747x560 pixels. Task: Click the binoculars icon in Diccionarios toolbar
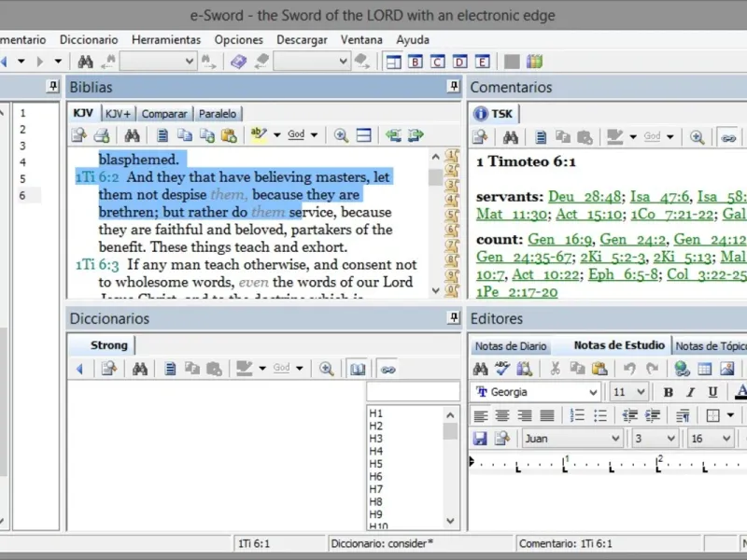[x=139, y=369]
